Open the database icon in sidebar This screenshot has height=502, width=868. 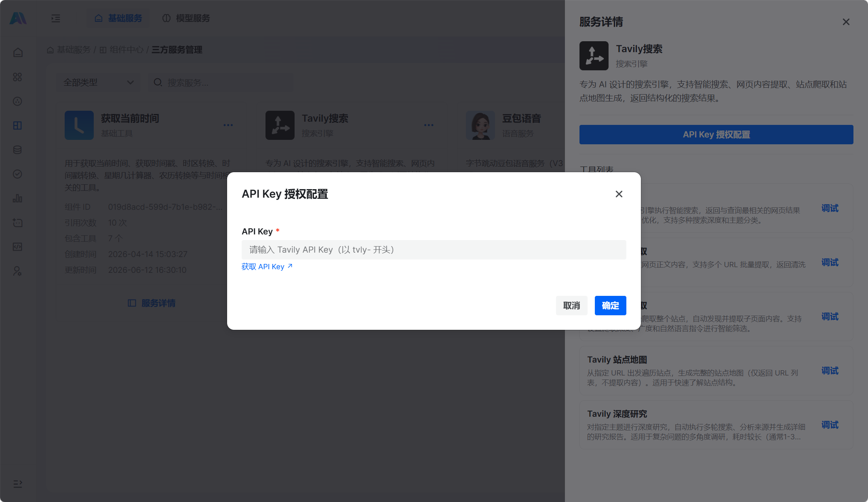[17, 150]
